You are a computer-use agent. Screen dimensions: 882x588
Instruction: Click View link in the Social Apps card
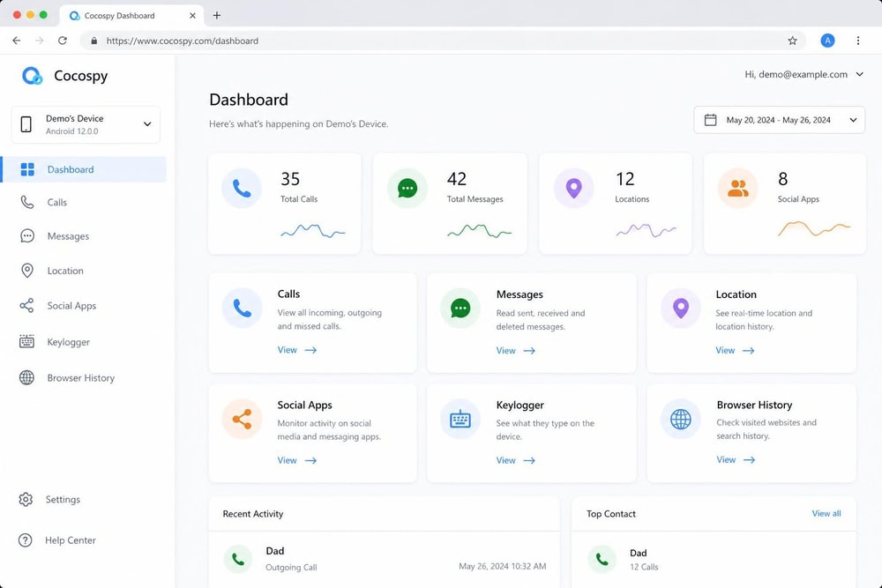coord(297,460)
